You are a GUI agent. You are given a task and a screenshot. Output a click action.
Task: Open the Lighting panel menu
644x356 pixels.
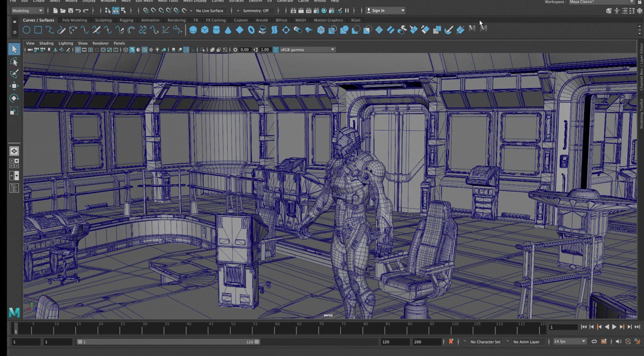(65, 43)
